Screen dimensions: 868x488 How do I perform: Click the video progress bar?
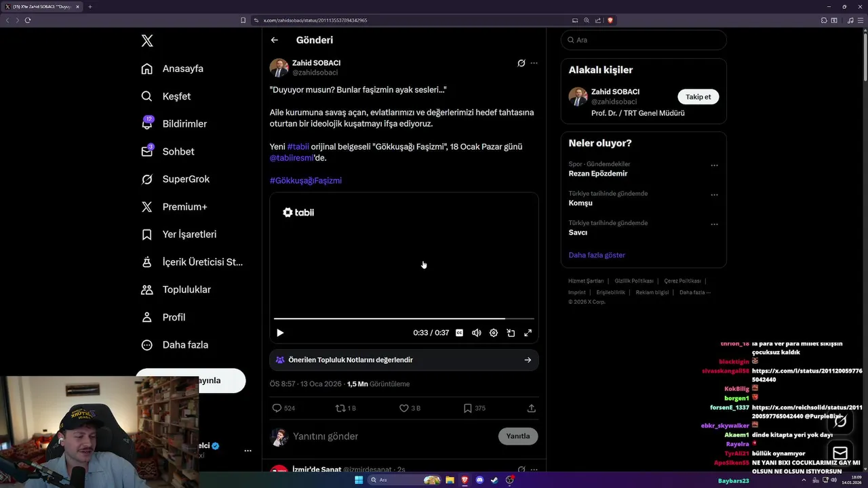point(404,318)
